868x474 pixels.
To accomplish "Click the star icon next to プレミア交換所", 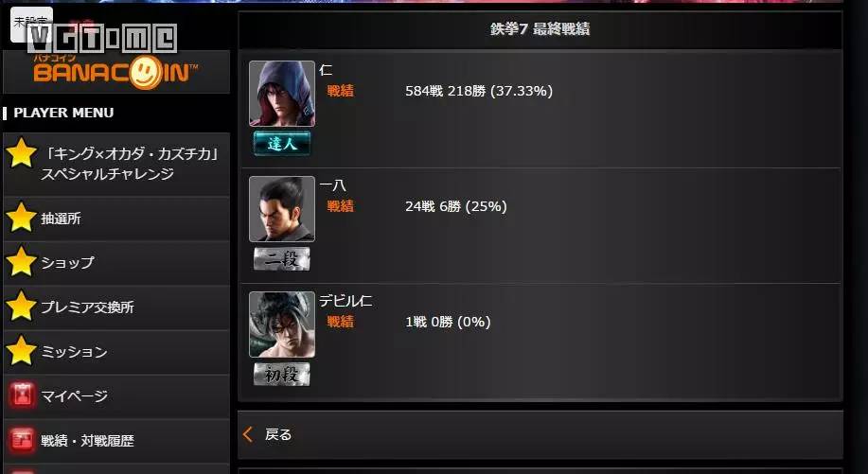I will (x=21, y=306).
